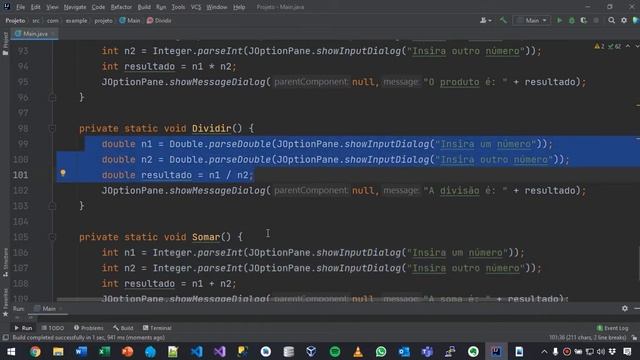Open Favorites tool window star icon
Image resolution: width=640 pixels, height=360 pixels.
(x=5, y=314)
